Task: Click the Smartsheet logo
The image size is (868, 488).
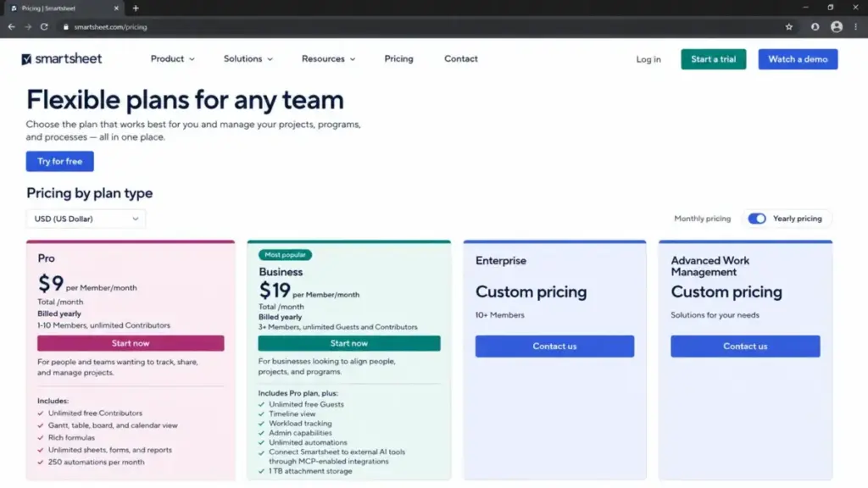Action: 61,58
